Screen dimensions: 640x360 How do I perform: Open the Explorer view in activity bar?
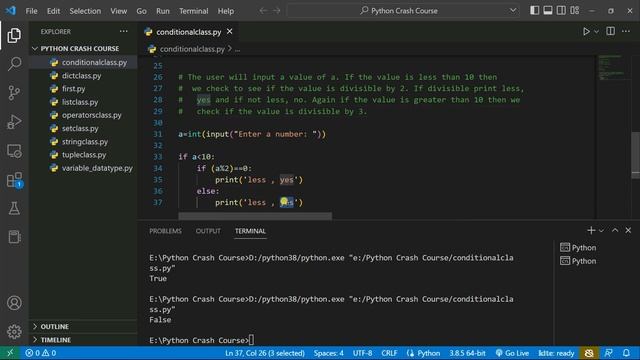click(14, 36)
